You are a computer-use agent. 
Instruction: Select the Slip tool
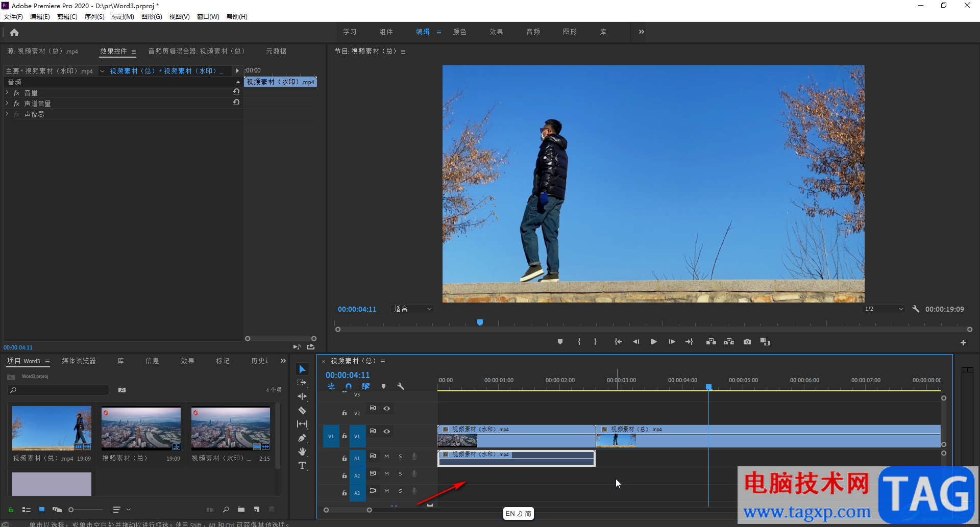point(302,424)
